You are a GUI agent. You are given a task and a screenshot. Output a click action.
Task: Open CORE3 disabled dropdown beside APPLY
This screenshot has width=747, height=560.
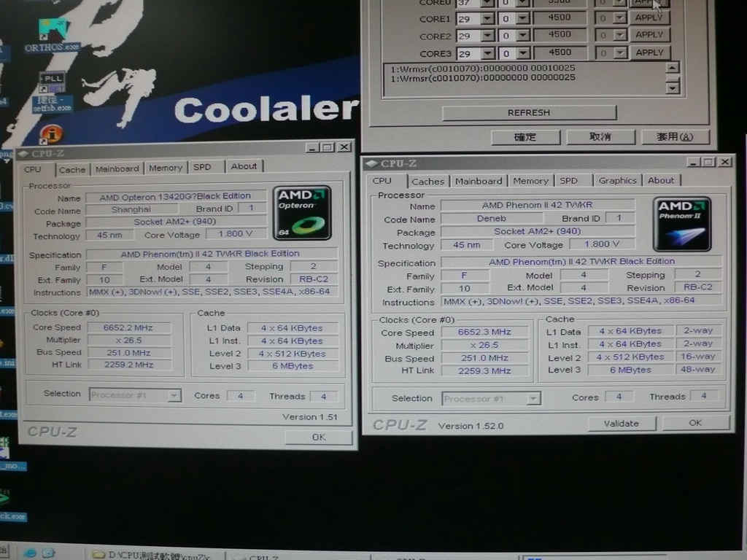click(x=619, y=52)
